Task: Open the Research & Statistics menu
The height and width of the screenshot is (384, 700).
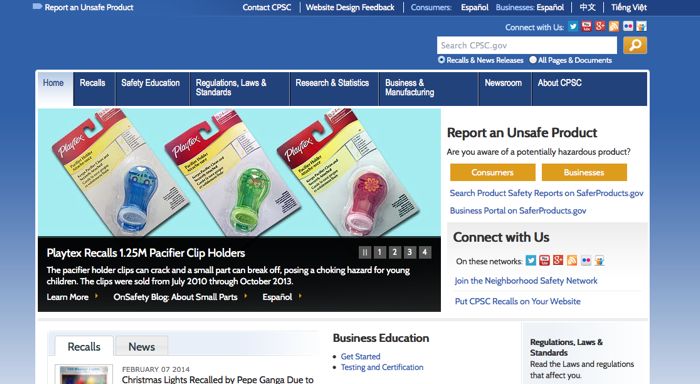Action: [x=334, y=89]
